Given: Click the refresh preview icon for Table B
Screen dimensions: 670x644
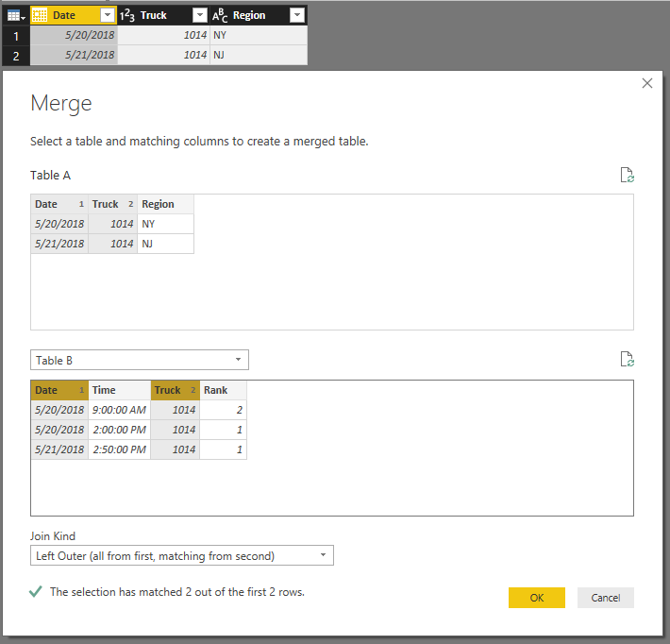Looking at the screenshot, I should click(627, 359).
